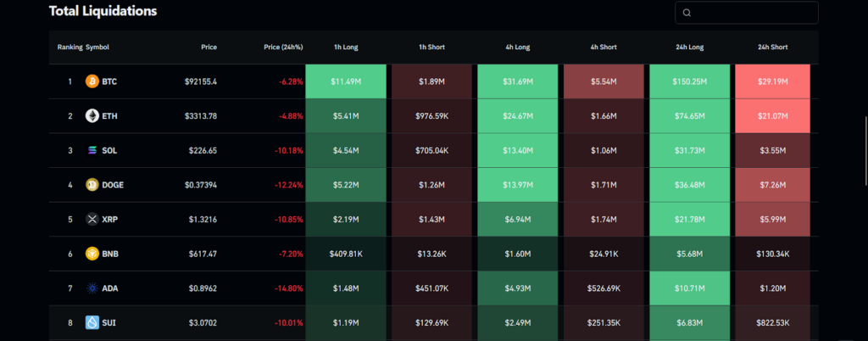Click the -12.24% DOGE change value

coord(290,185)
